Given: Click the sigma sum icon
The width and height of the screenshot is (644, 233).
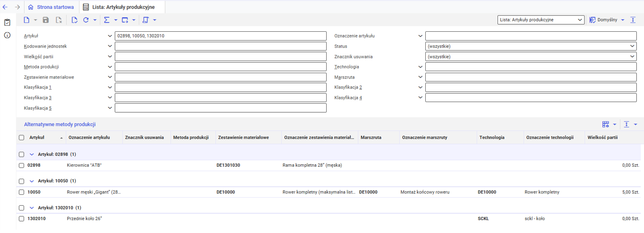Looking at the screenshot, I should pos(107,20).
